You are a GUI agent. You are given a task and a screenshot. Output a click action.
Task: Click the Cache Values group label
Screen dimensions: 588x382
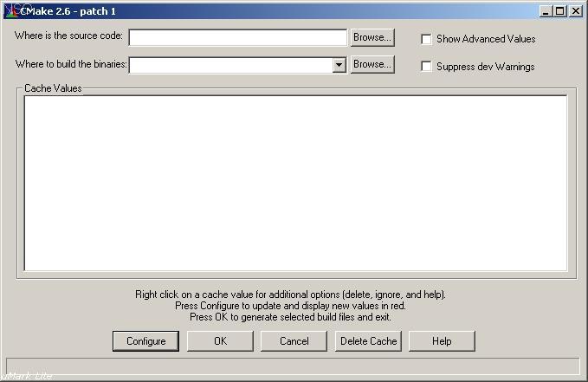pyautogui.click(x=53, y=88)
